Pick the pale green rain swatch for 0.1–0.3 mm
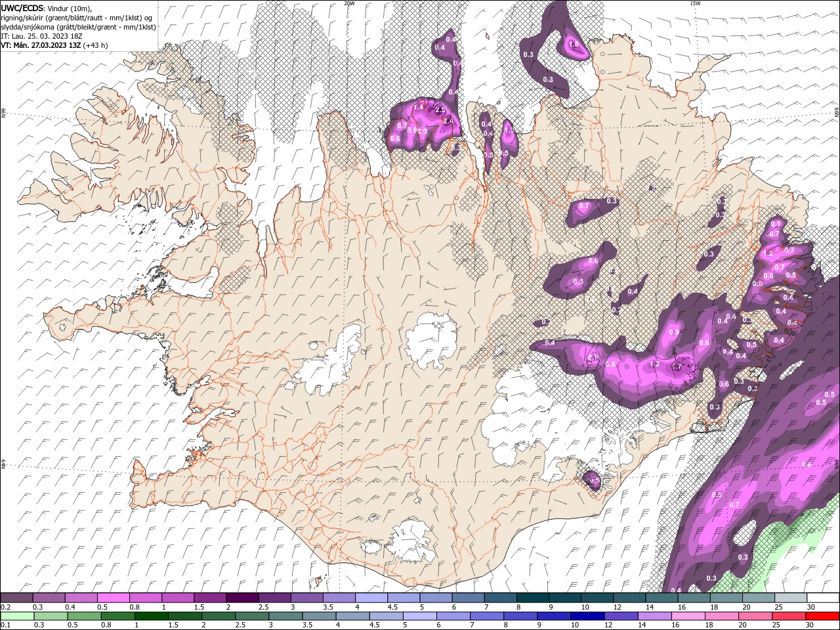This screenshot has width=840, height=630. pyautogui.click(x=16, y=616)
